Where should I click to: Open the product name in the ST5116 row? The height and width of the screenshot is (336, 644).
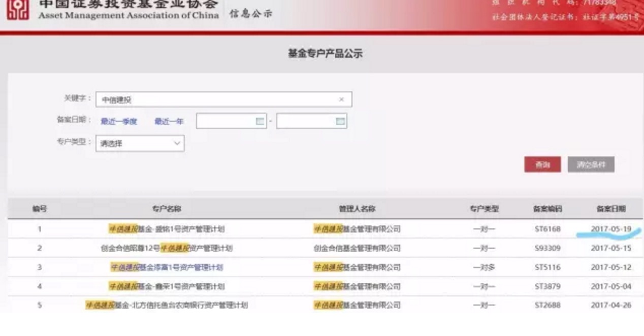[167, 267]
